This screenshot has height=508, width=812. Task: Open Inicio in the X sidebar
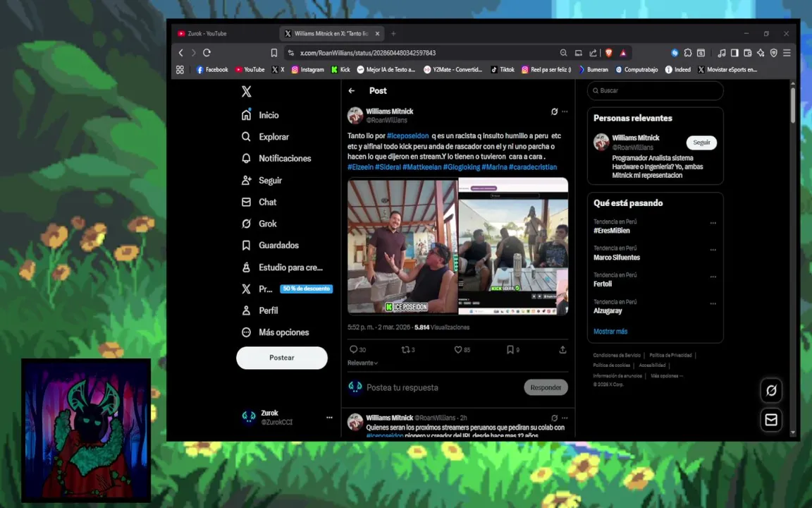261,115
